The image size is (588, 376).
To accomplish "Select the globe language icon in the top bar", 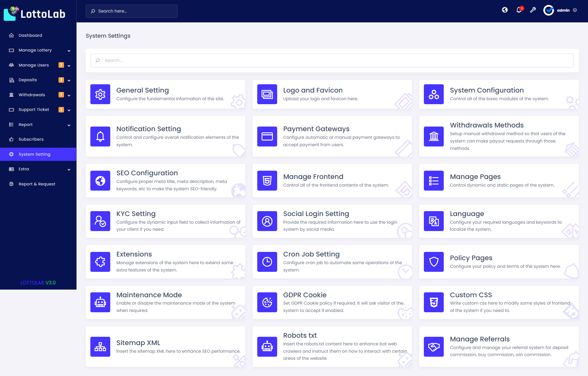I will 505,10.
